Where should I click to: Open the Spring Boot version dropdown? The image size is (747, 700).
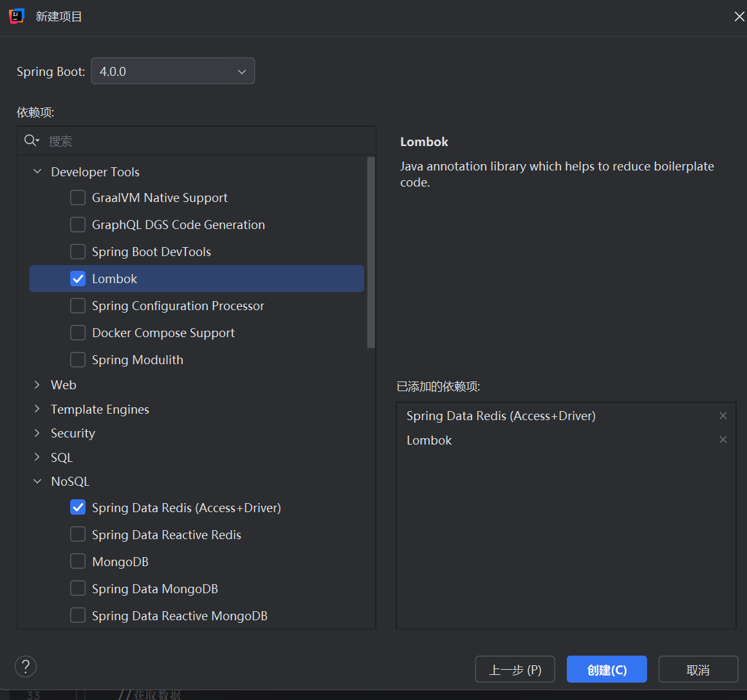pyautogui.click(x=173, y=71)
